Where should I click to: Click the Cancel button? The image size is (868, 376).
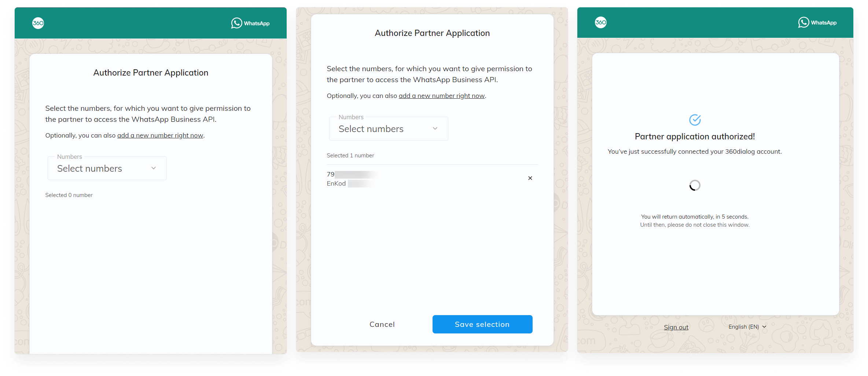tap(382, 324)
